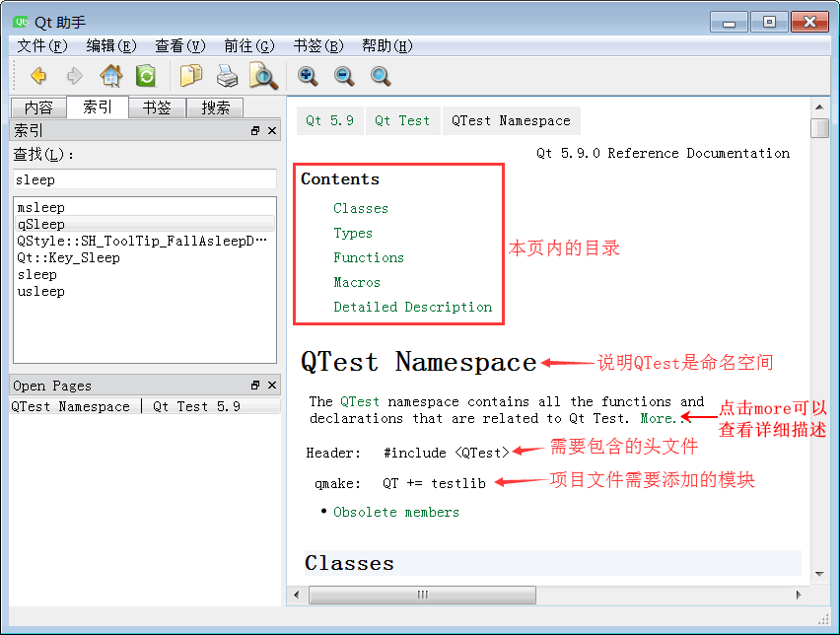The height and width of the screenshot is (635, 840).
Task: Open the Qt Test breadcrumb link
Action: pyautogui.click(x=402, y=120)
